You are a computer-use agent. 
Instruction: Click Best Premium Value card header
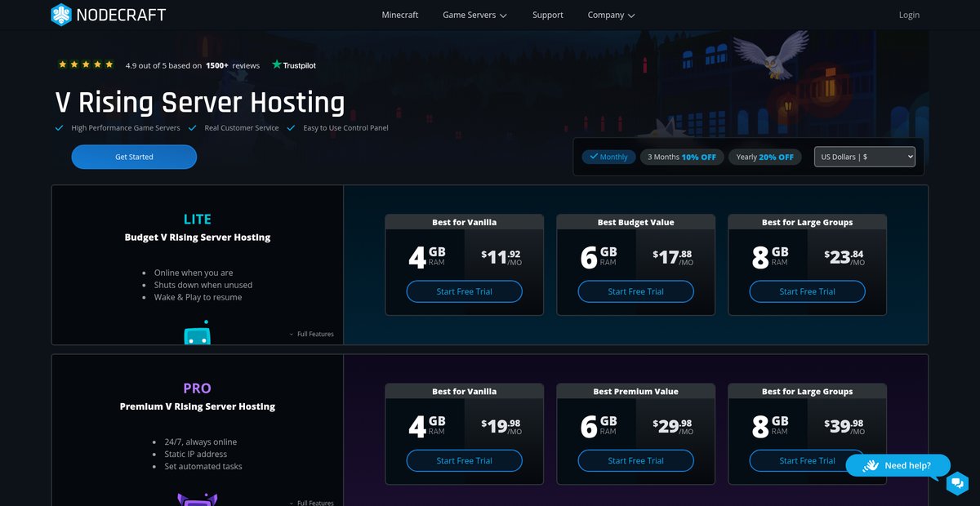(635, 391)
